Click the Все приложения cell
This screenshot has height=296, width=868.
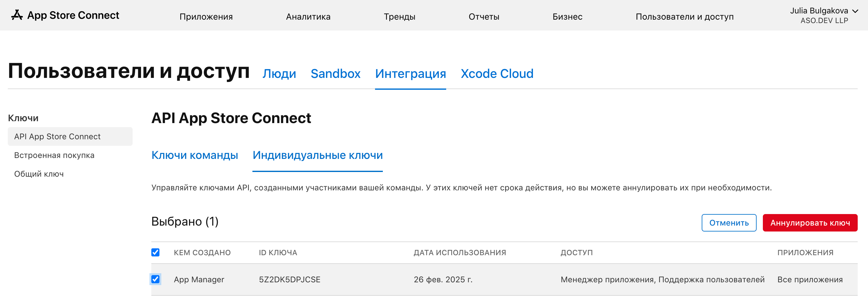(810, 279)
